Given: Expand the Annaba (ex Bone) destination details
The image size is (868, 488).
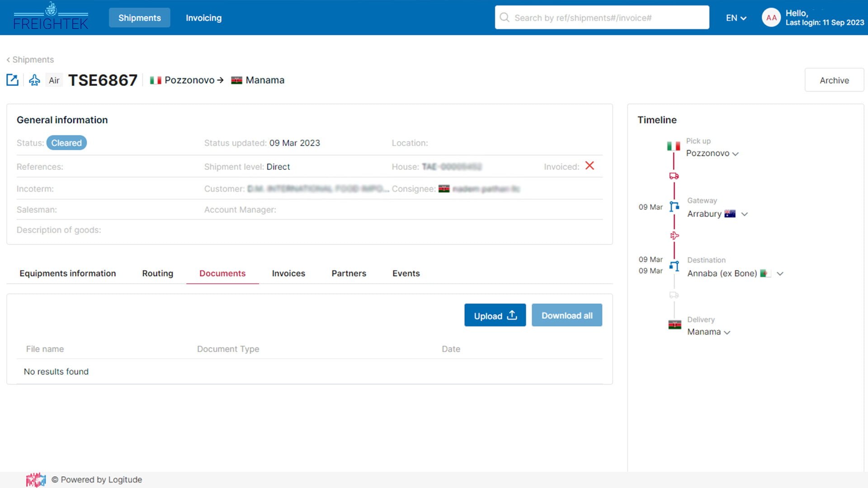Looking at the screenshot, I should pyautogui.click(x=780, y=273).
